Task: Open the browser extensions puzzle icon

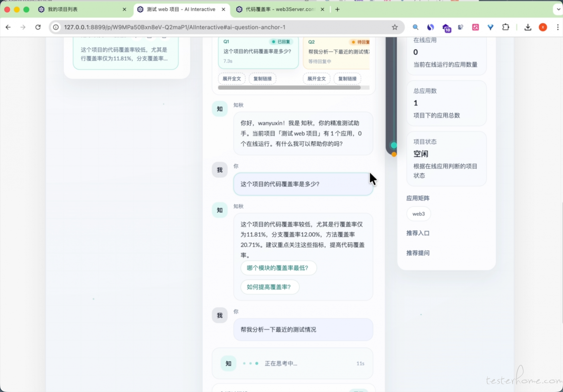Action: [506, 27]
